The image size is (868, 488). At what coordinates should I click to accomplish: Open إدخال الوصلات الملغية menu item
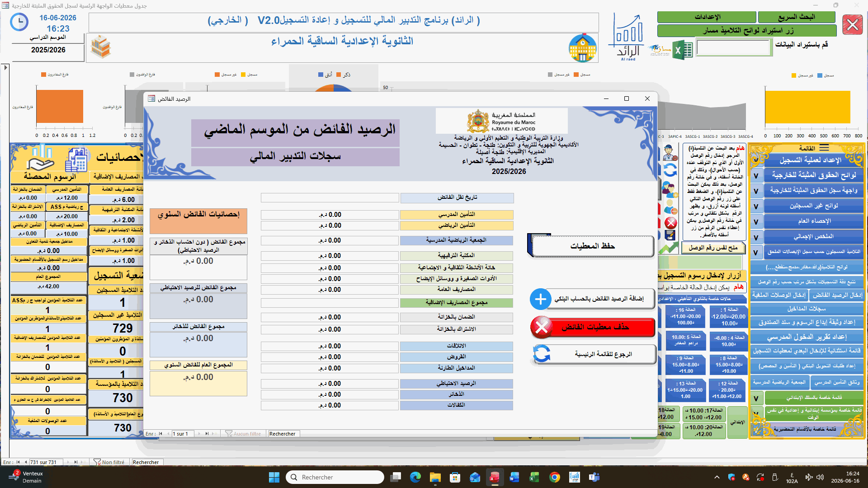coord(778,295)
